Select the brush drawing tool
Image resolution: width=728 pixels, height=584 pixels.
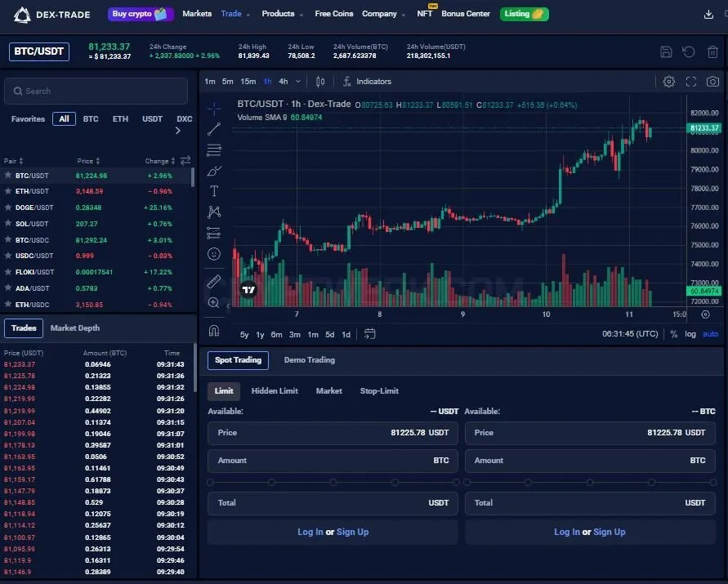coord(214,171)
